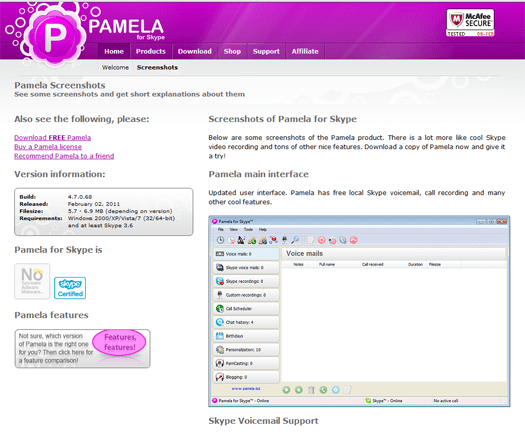525x432 pixels.
Task: Click the magnifier search icon in toolbar
Action: [x=295, y=240]
